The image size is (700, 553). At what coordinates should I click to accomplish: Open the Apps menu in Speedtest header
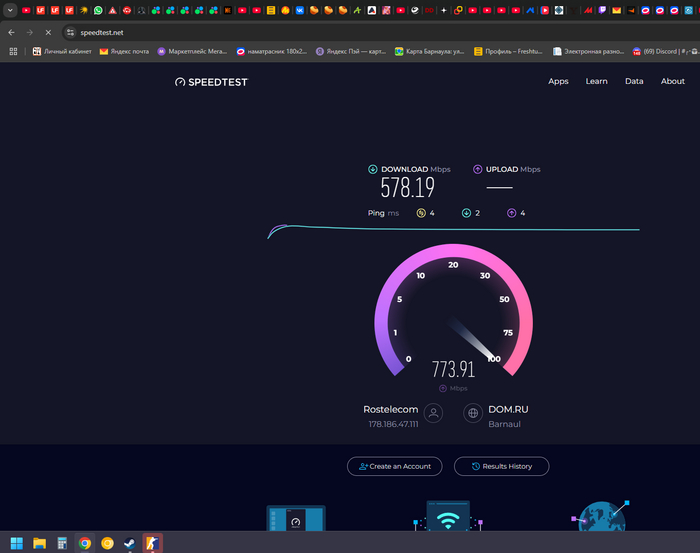pos(558,82)
